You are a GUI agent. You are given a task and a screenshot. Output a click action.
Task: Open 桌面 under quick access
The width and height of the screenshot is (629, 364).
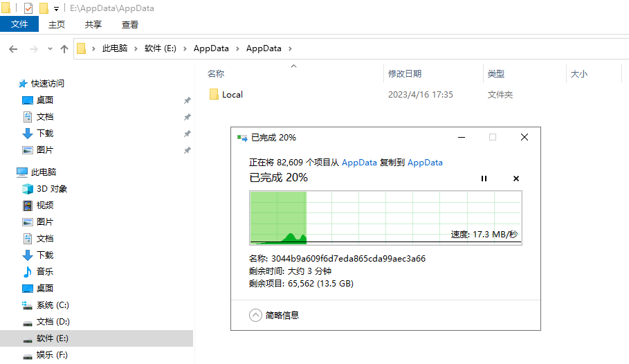coord(45,100)
